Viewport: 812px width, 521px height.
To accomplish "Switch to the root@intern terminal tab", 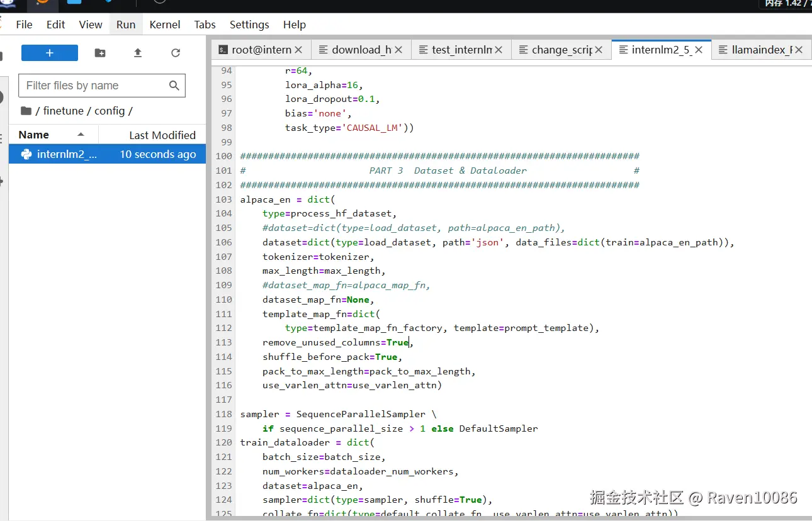I will [261, 50].
